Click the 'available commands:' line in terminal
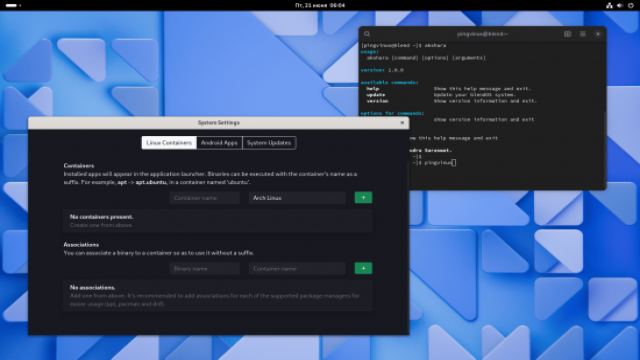 389,82
